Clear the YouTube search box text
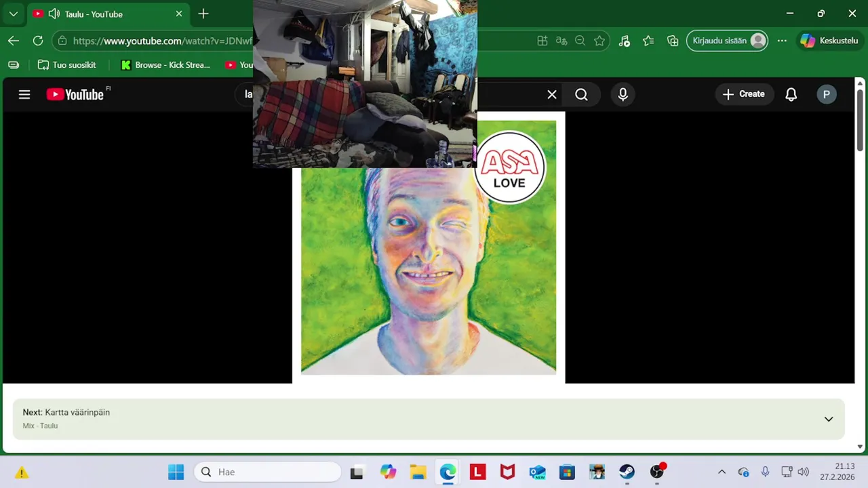The image size is (868, 488). coord(552,95)
